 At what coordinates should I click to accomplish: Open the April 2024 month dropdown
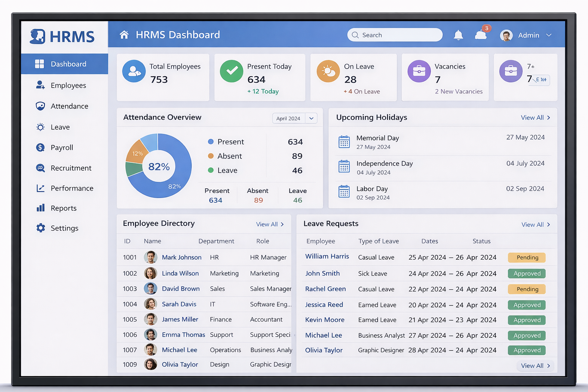coord(294,118)
